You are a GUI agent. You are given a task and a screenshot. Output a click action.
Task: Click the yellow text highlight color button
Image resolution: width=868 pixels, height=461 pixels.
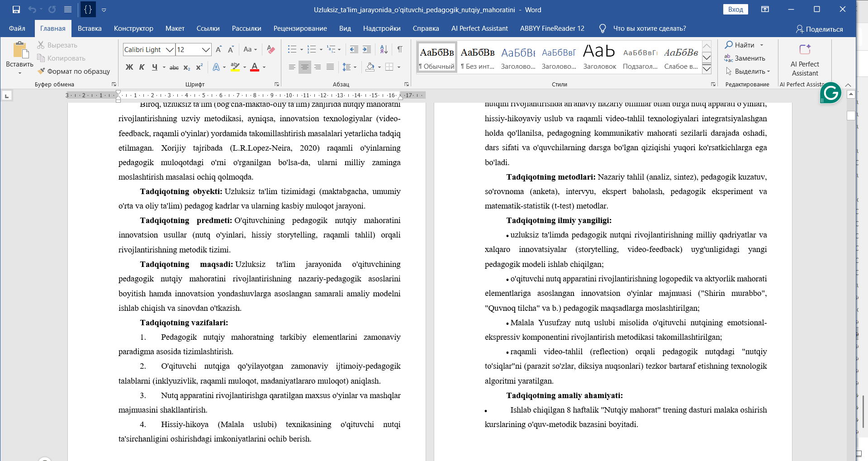coord(235,67)
